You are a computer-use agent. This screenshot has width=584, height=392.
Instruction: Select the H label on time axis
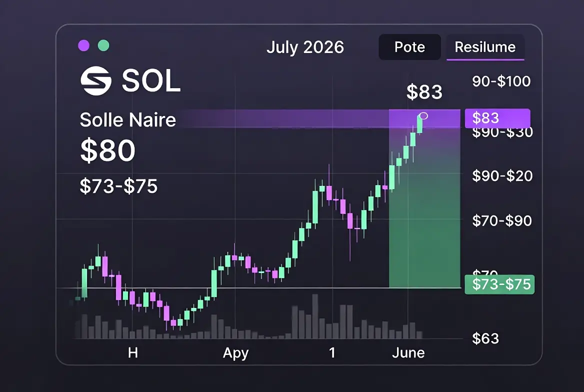[133, 352]
